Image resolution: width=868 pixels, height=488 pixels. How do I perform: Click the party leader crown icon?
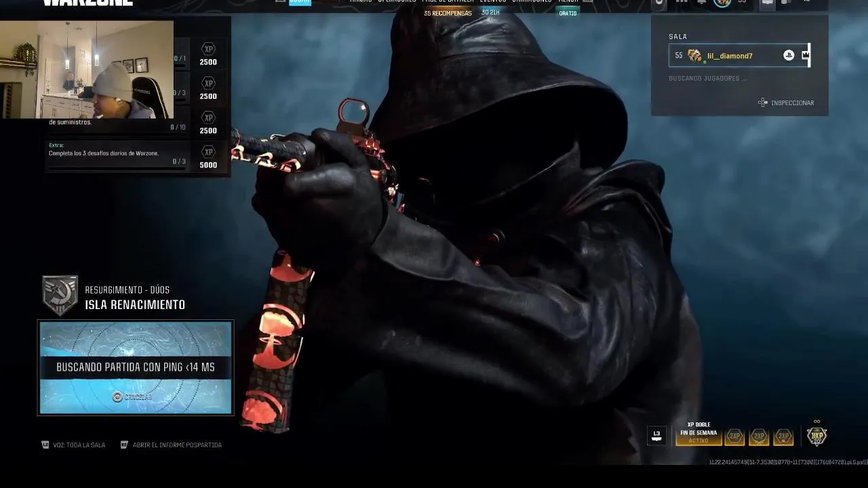tap(805, 56)
